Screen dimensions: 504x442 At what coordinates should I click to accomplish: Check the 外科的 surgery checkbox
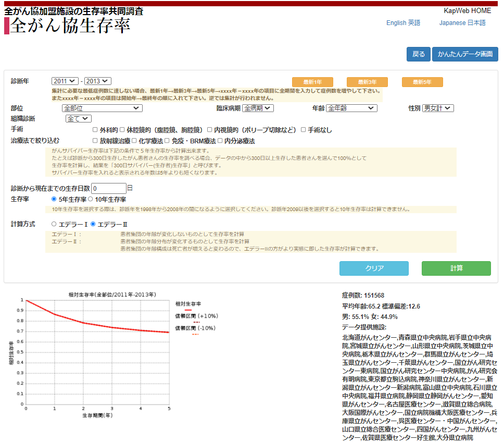tap(95, 130)
